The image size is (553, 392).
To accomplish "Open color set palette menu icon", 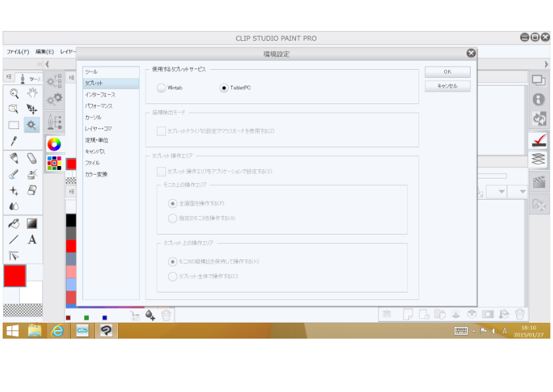I will click(x=72, y=192).
